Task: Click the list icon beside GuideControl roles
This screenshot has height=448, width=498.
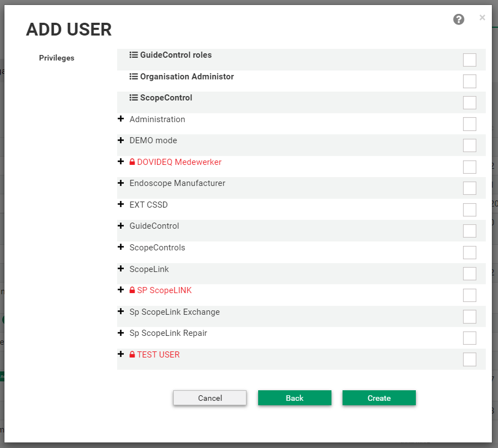Action: pos(133,55)
